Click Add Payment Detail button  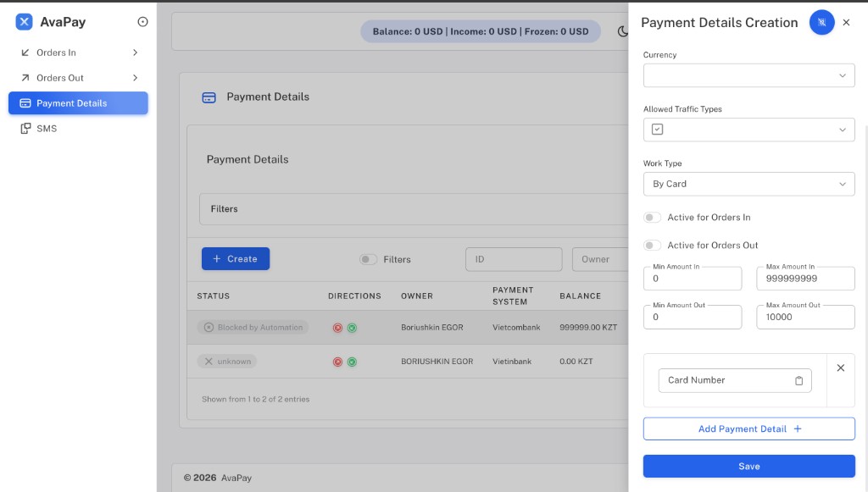[749, 429]
